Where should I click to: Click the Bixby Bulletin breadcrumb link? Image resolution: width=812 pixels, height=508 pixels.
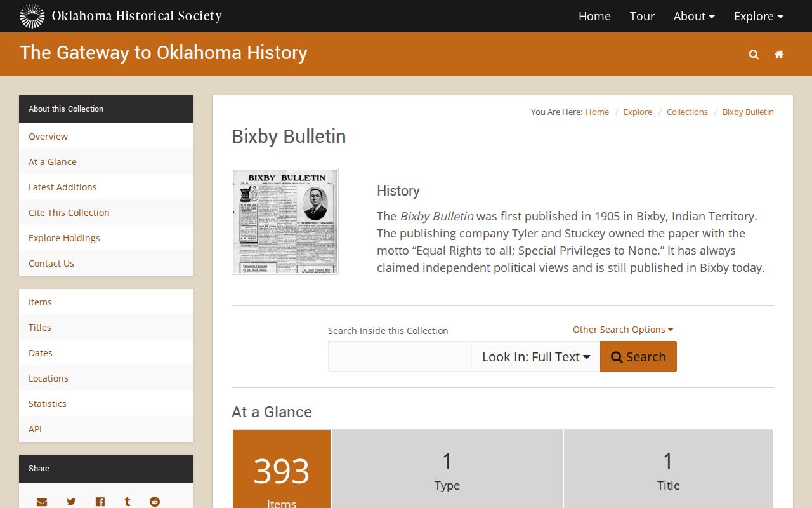coord(748,112)
